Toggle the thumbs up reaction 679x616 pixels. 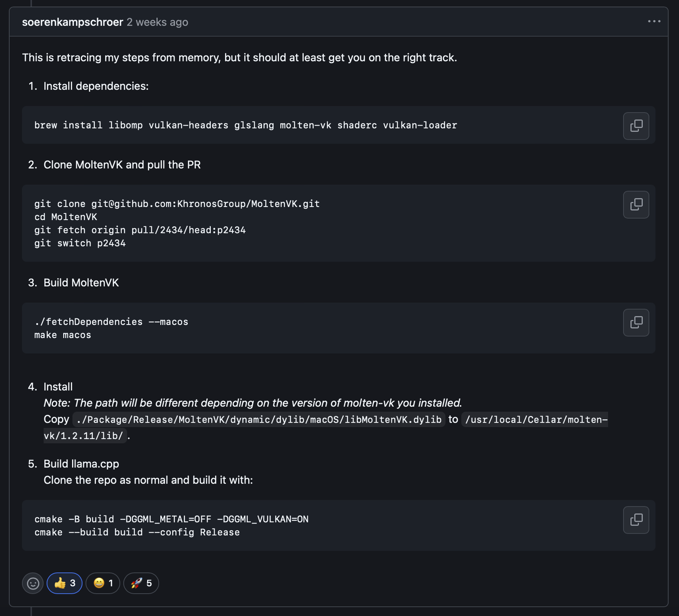[65, 583]
